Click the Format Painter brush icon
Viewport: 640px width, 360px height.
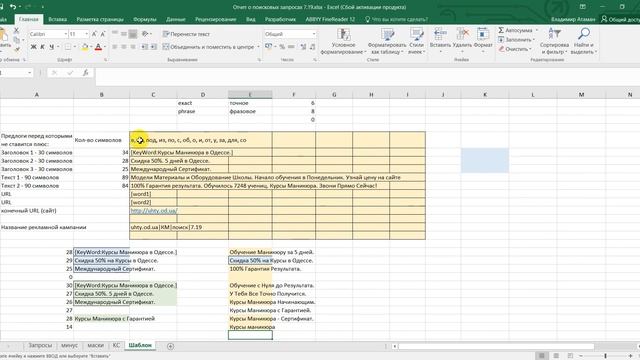(17, 49)
